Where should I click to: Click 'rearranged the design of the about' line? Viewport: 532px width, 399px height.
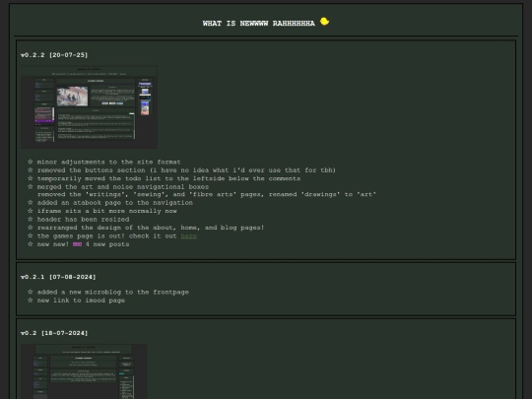[x=151, y=228]
